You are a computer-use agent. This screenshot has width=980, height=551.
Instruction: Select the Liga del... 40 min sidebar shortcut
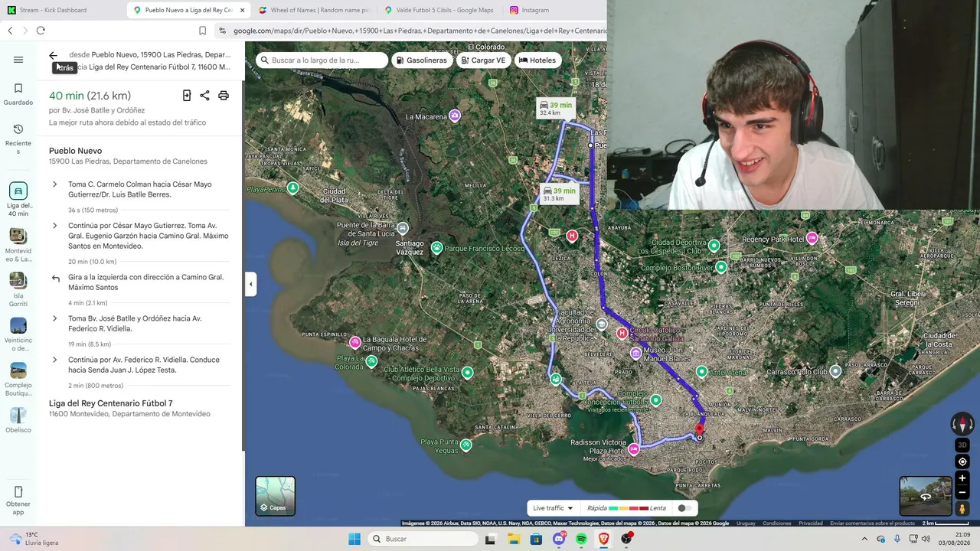click(18, 200)
